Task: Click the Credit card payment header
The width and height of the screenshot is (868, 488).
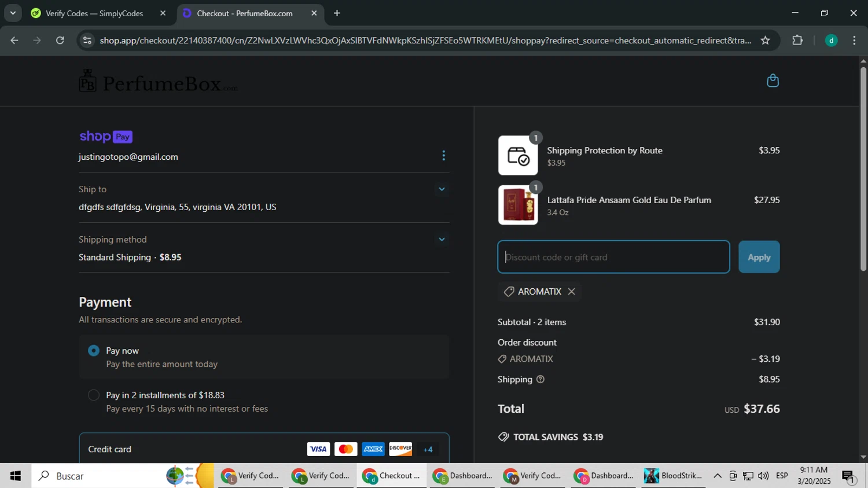Action: point(264,449)
